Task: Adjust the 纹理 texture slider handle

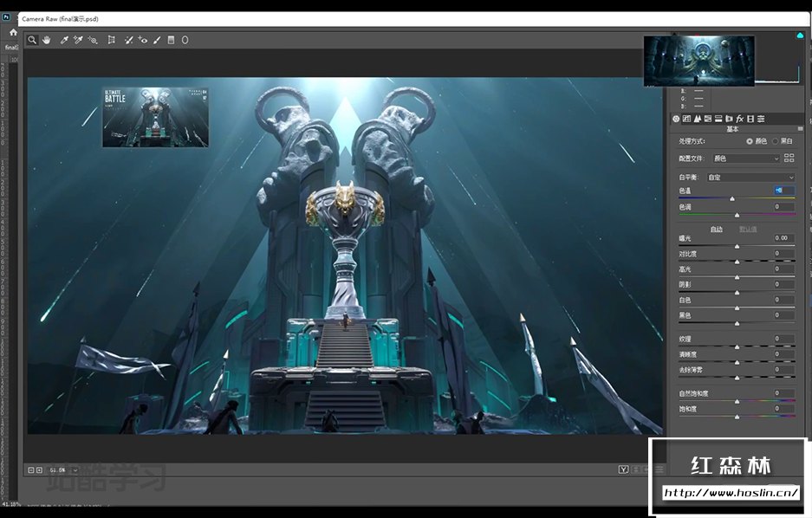Action: (737, 346)
